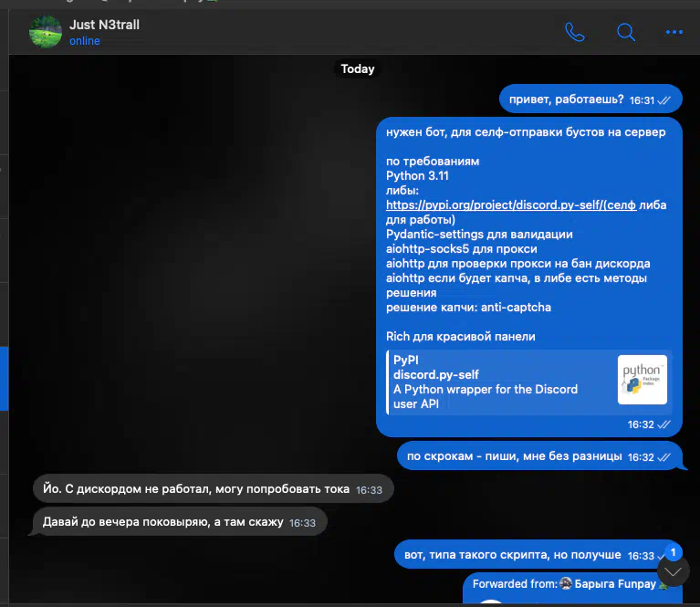Open forwarded sender Барыга Funpay

[615, 584]
